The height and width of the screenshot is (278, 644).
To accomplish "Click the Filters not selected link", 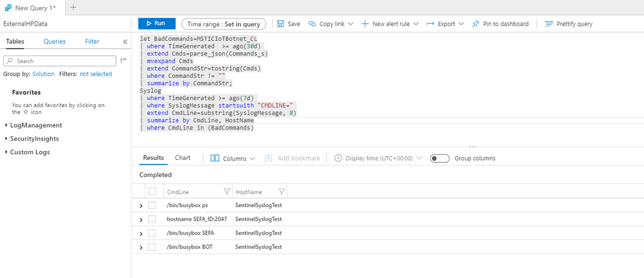I will click(95, 74).
